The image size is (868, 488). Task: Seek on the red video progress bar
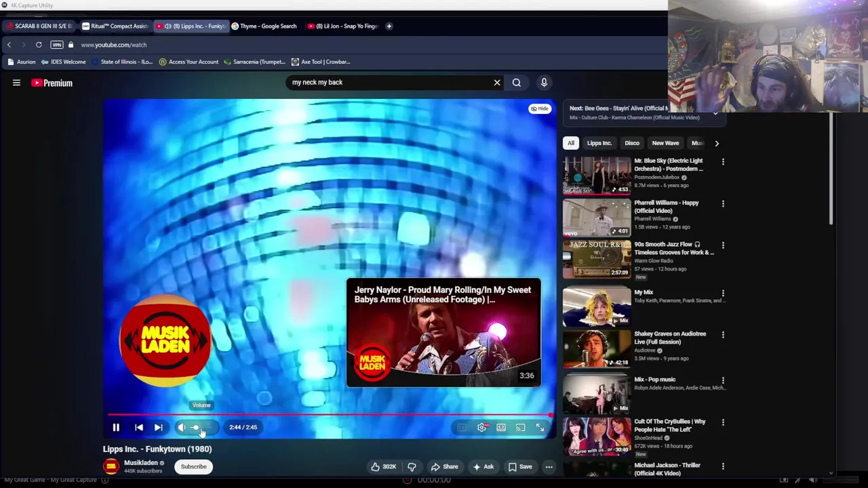pos(330,415)
